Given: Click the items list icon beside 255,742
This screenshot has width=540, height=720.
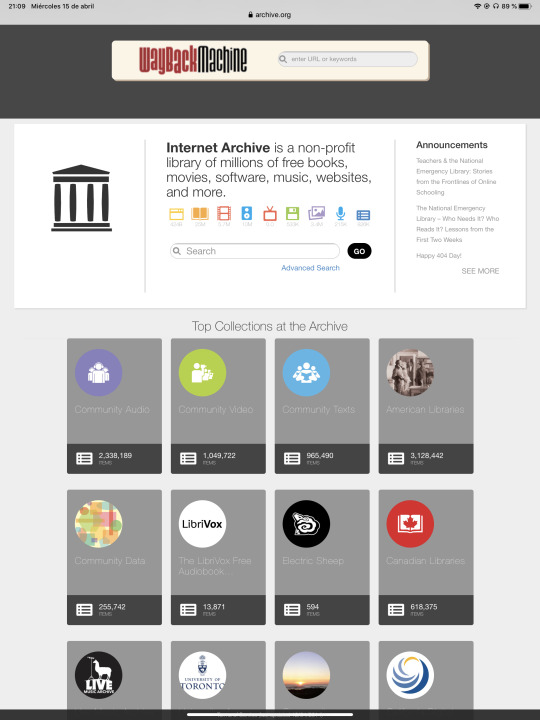Looking at the screenshot, I should coord(84,610).
